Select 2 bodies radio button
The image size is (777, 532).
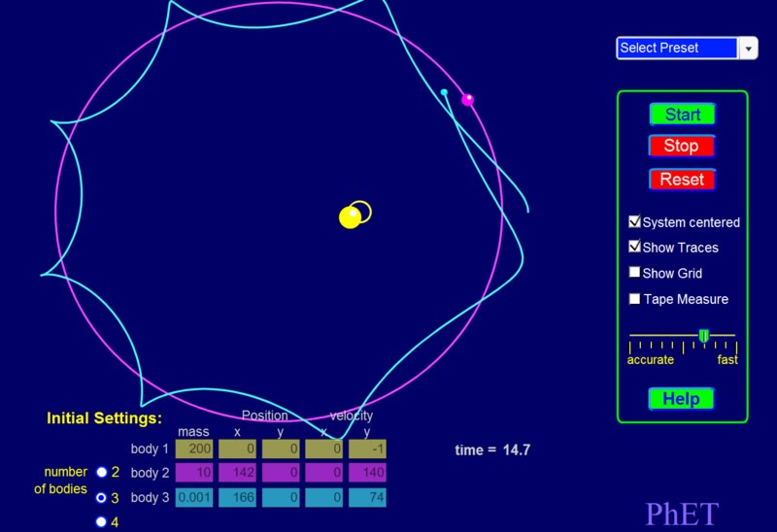pyautogui.click(x=102, y=472)
